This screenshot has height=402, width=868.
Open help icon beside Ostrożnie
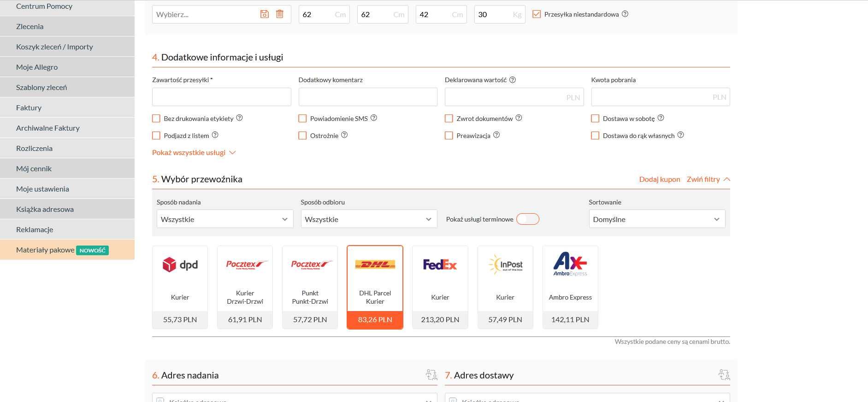(x=344, y=135)
